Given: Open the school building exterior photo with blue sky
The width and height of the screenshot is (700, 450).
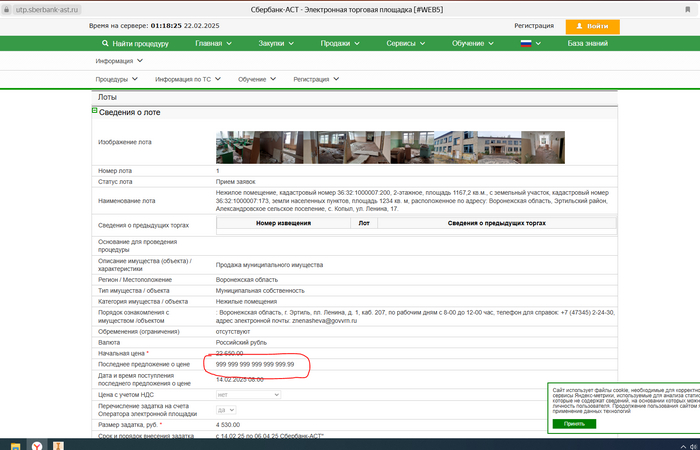Looking at the screenshot, I should coord(455,147).
